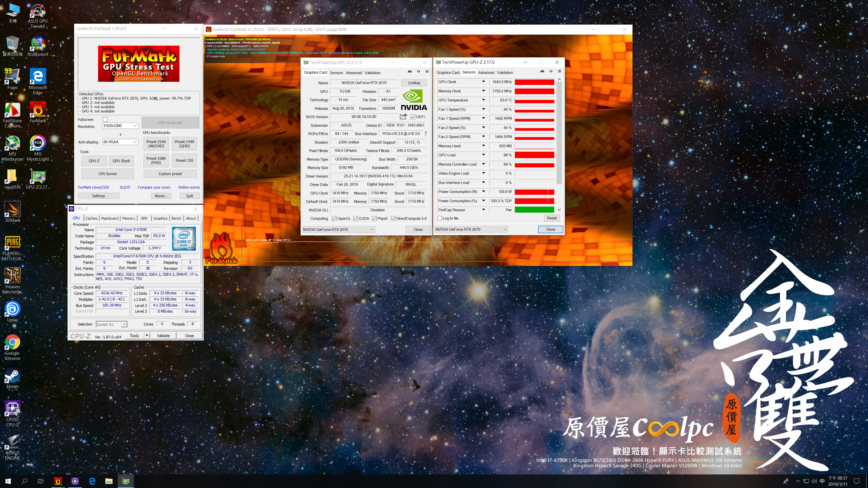Toggle UEFI checkbox in GPU-Z
This screenshot has width=868, height=488.
point(413,117)
